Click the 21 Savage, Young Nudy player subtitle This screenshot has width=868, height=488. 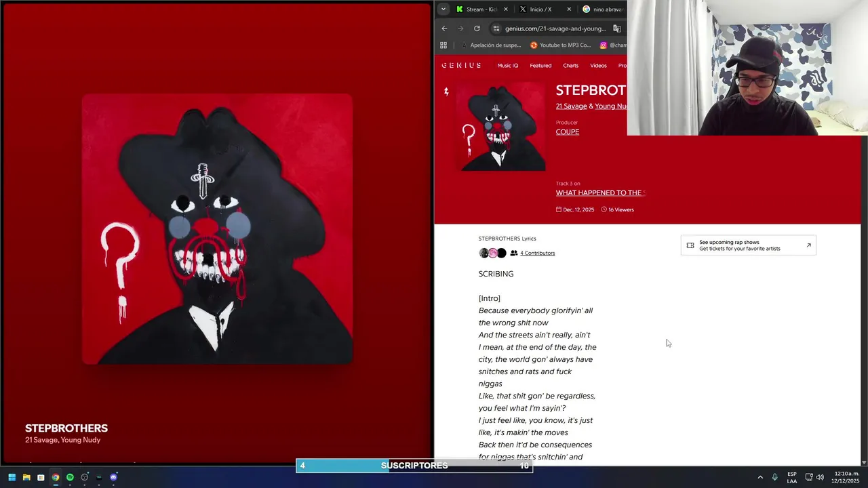(62, 440)
